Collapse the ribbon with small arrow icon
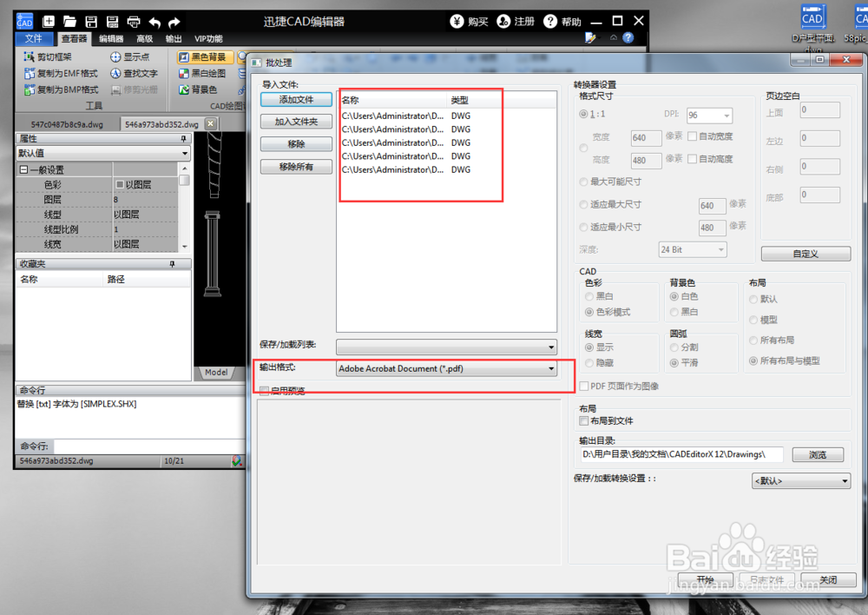Image resolution: width=868 pixels, height=615 pixels. pos(614,37)
